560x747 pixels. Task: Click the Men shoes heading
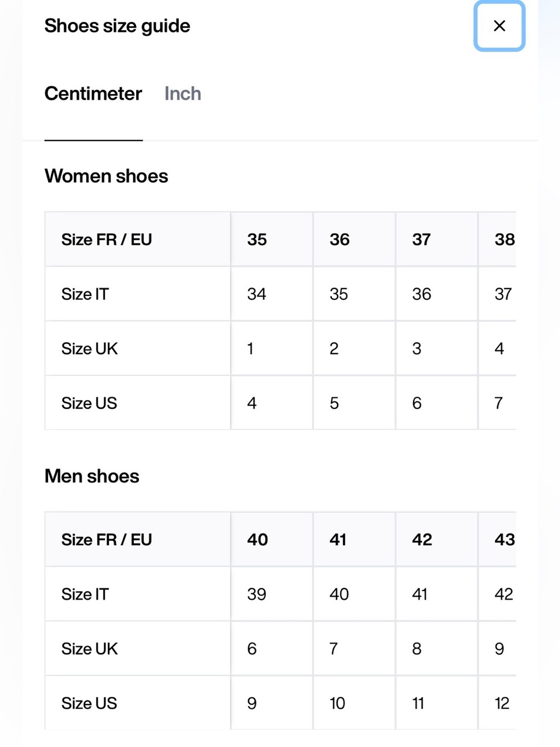[x=92, y=476]
